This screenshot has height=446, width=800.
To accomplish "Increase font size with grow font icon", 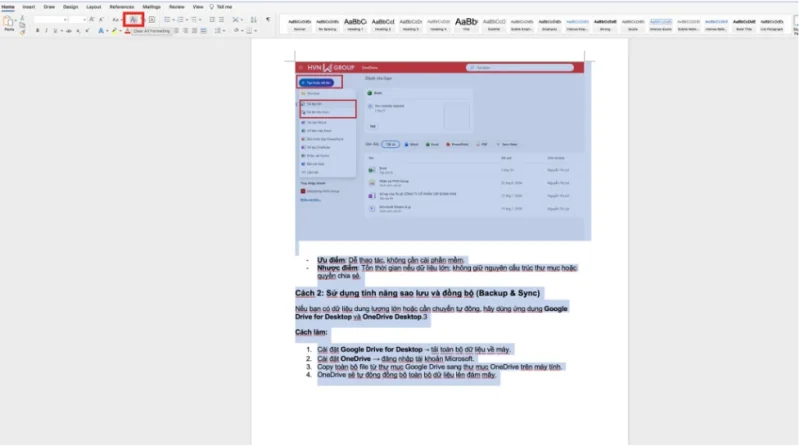I will coord(91,19).
